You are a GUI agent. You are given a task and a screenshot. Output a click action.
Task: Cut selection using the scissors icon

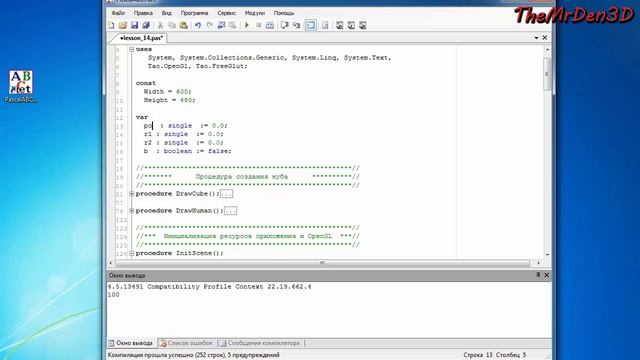(x=160, y=25)
